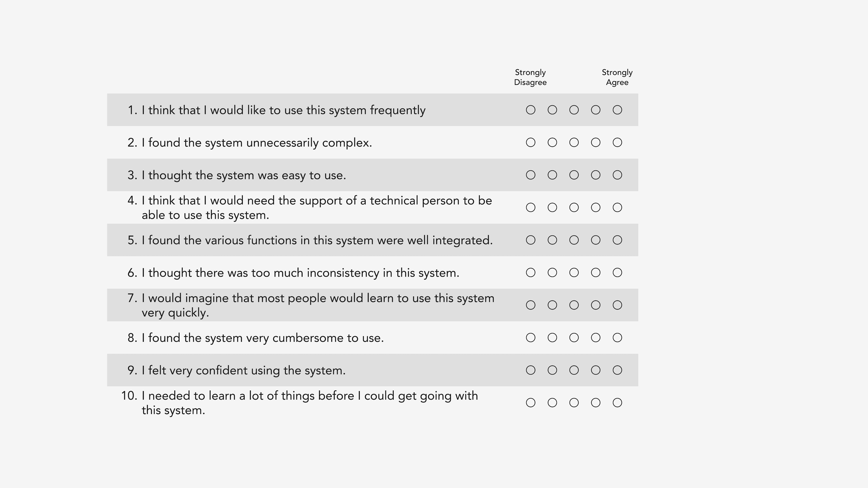Choose Strongly Agree for question 7
This screenshot has width=868, height=488.
click(617, 305)
